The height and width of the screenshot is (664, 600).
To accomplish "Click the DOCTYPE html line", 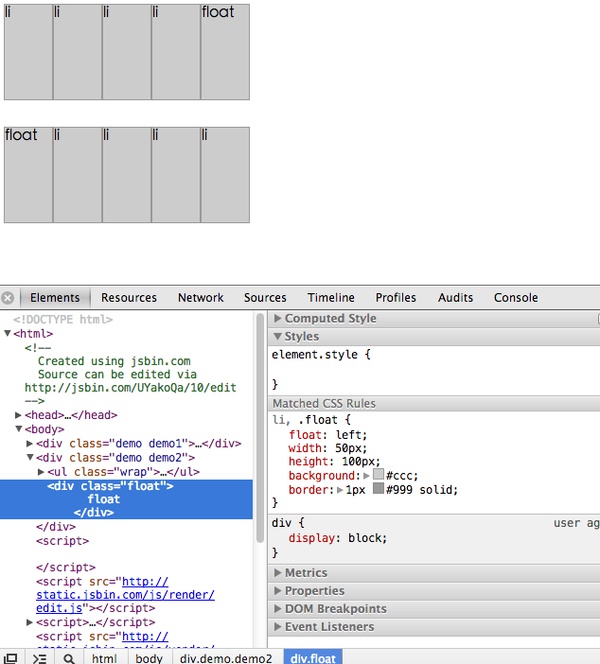I will pos(63,319).
